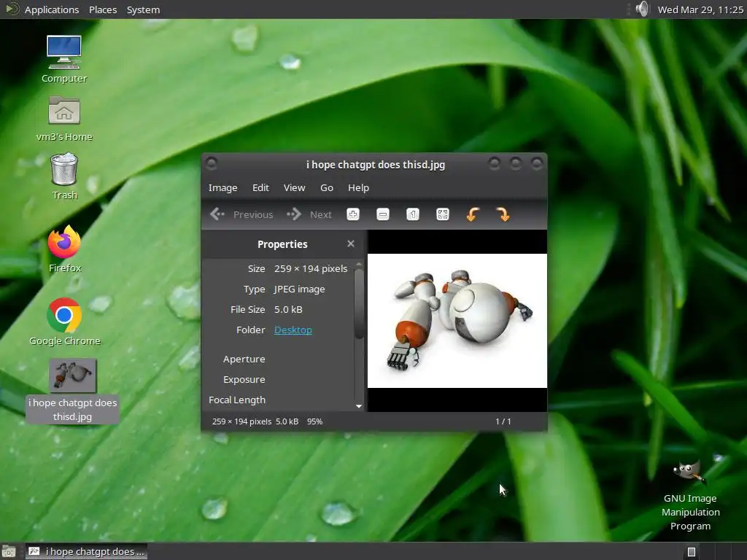Select the Computer desktop icon
Image resolution: width=747 pixels, height=560 pixels.
pos(64,60)
